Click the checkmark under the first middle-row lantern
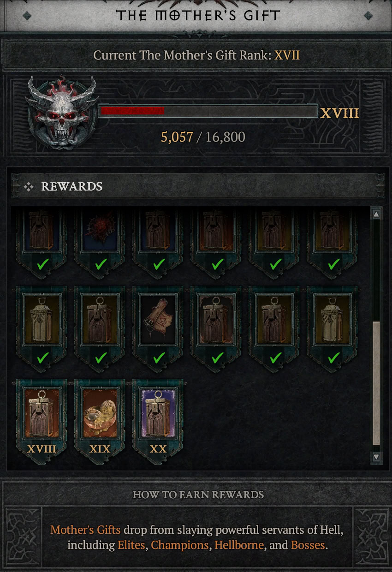392x572 pixels. click(43, 357)
